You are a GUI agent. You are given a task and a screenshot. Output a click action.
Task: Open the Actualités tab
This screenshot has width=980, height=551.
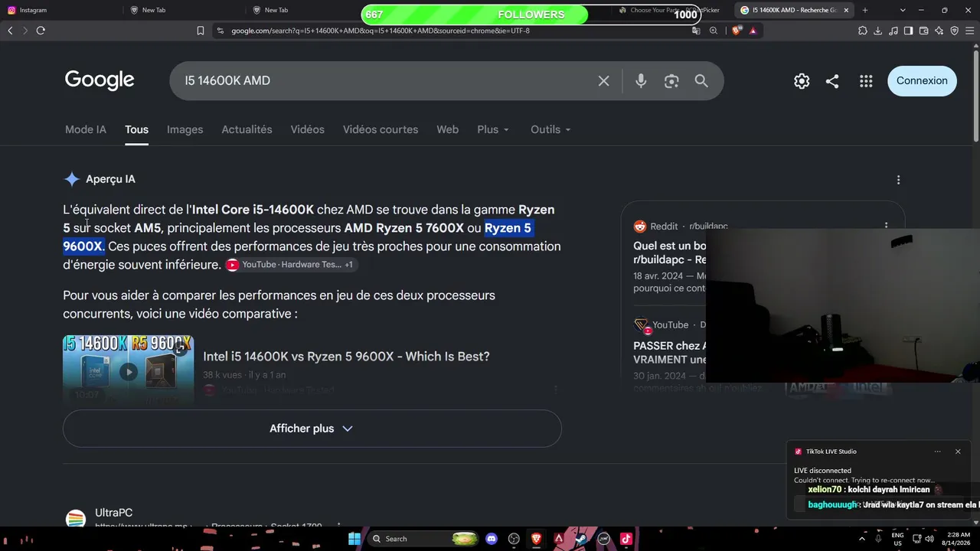(x=247, y=129)
